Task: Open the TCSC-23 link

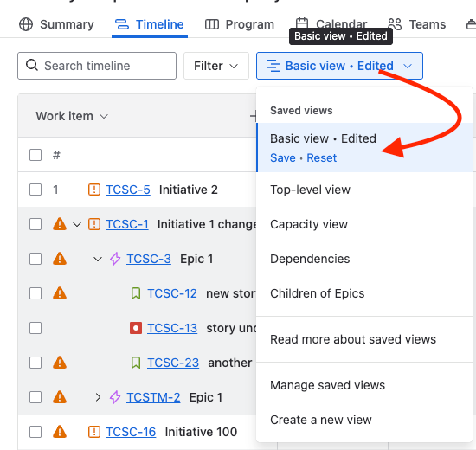Action: tap(173, 363)
